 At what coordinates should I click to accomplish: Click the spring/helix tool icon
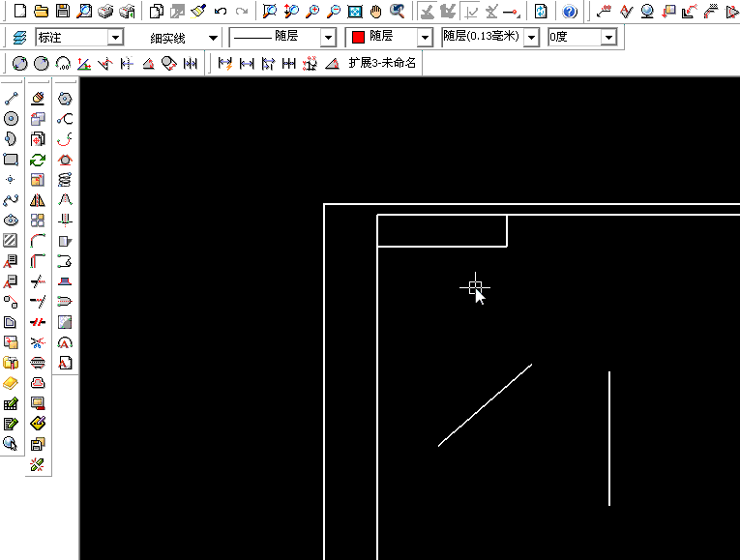pos(65,179)
